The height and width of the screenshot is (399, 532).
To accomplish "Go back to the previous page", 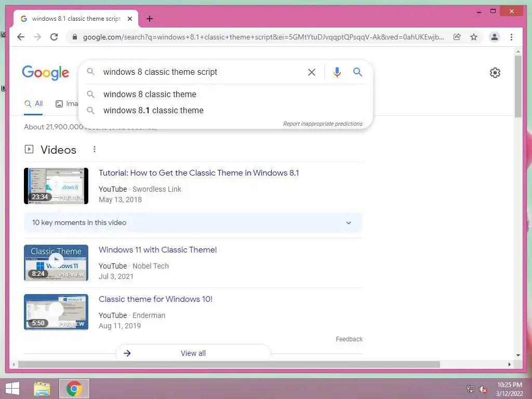I will tap(21, 37).
